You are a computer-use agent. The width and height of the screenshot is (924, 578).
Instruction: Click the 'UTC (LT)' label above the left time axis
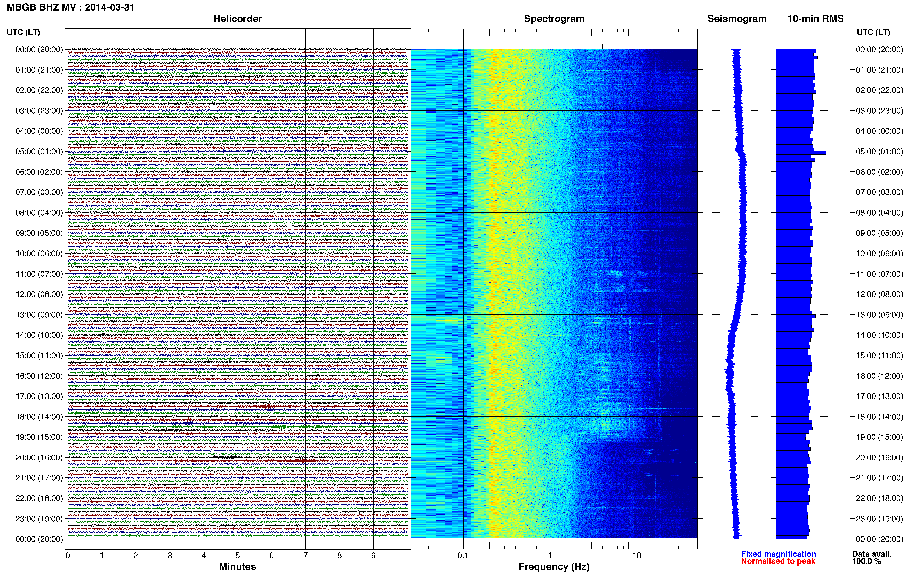[23, 32]
